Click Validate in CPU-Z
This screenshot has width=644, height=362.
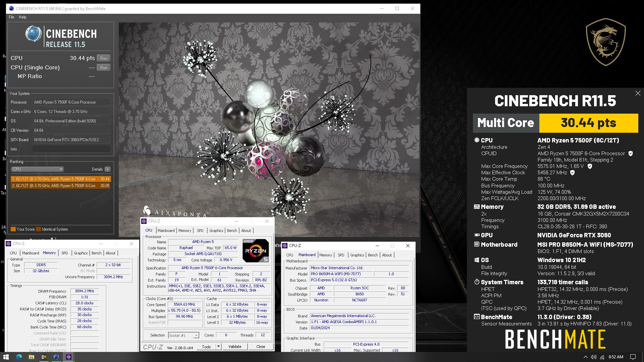pos(235,347)
